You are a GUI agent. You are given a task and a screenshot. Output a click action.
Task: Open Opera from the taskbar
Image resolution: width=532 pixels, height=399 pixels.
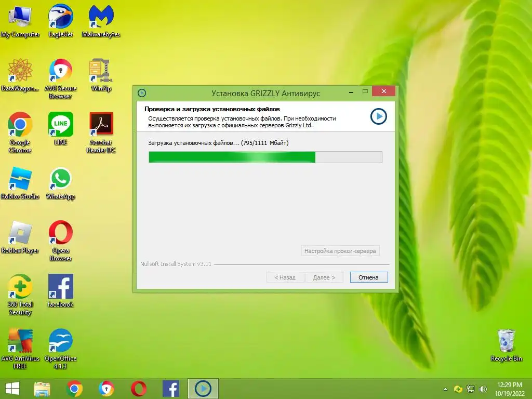click(139, 389)
